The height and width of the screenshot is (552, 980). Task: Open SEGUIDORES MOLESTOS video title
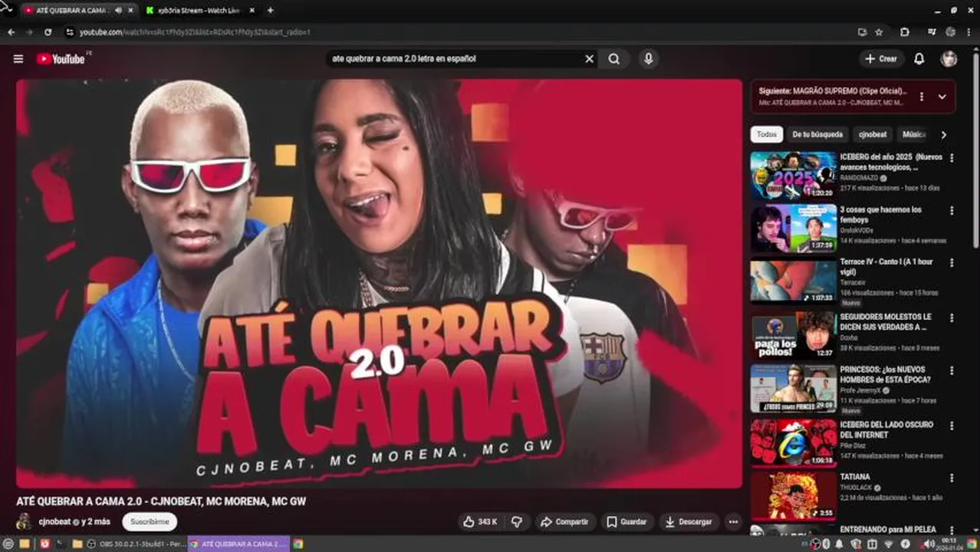(x=886, y=321)
